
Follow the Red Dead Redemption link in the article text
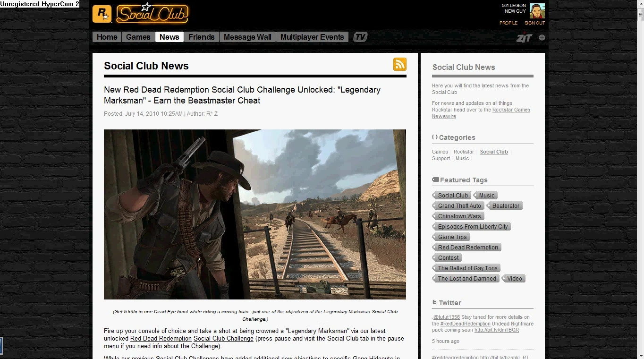click(x=161, y=339)
